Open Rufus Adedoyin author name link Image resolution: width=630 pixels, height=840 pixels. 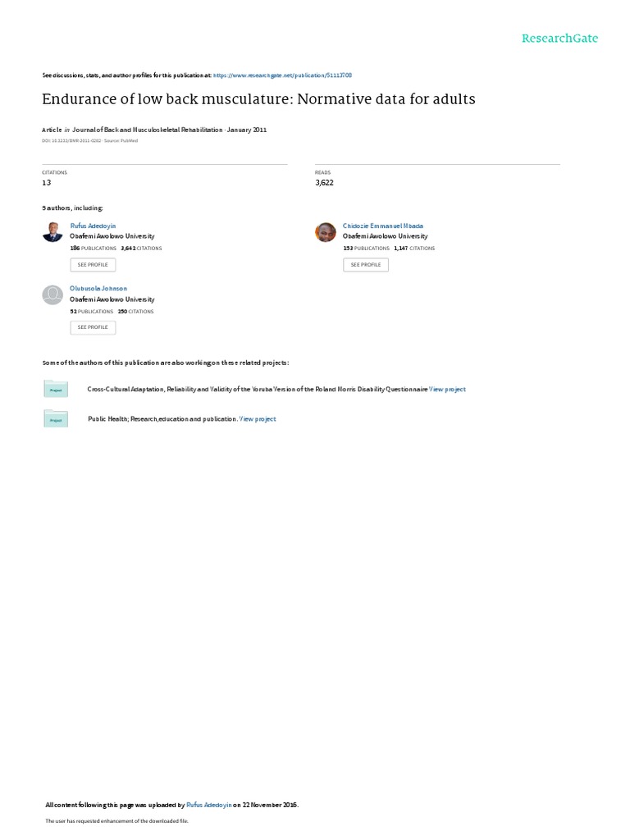[x=93, y=226]
